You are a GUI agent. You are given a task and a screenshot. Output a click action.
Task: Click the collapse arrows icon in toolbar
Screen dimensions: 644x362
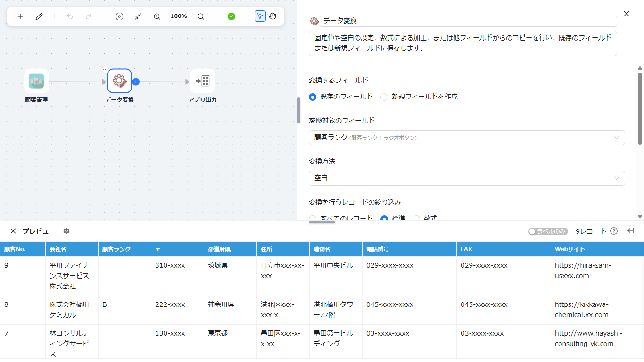(138, 16)
